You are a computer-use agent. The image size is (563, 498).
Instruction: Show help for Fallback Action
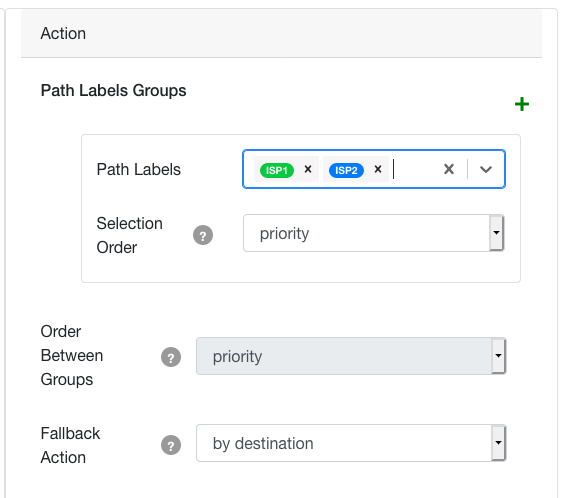tap(171, 445)
